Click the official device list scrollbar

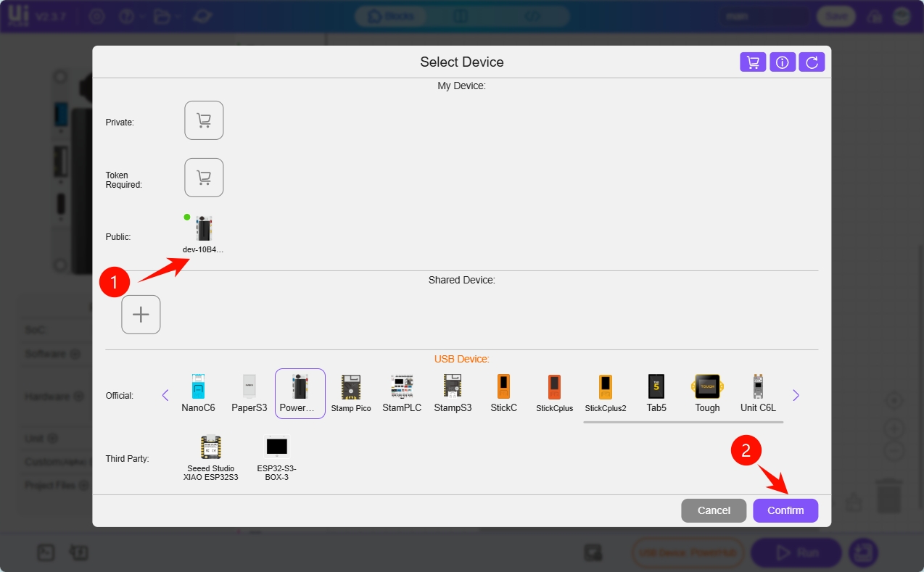[x=683, y=421]
